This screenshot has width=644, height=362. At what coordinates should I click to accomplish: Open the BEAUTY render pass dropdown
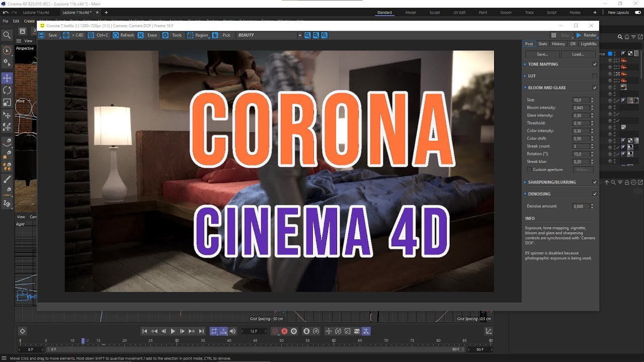(300, 35)
